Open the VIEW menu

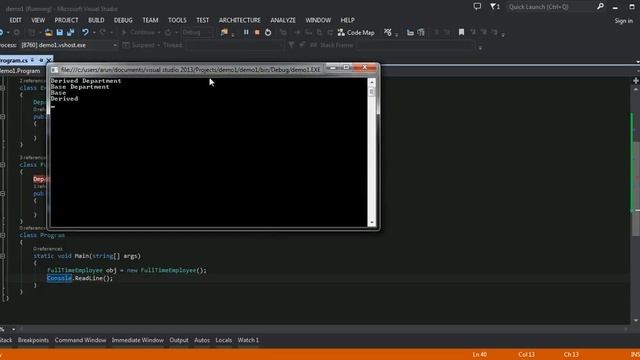pos(38,20)
